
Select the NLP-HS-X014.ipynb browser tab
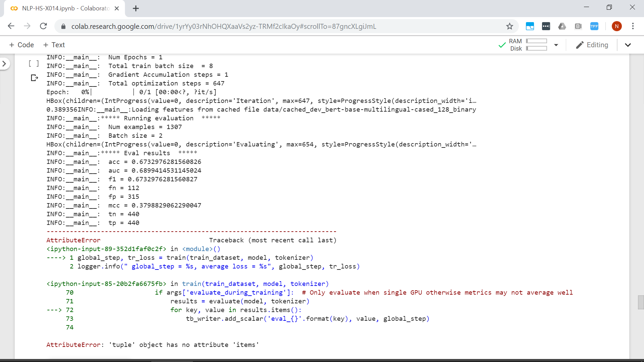point(60,8)
